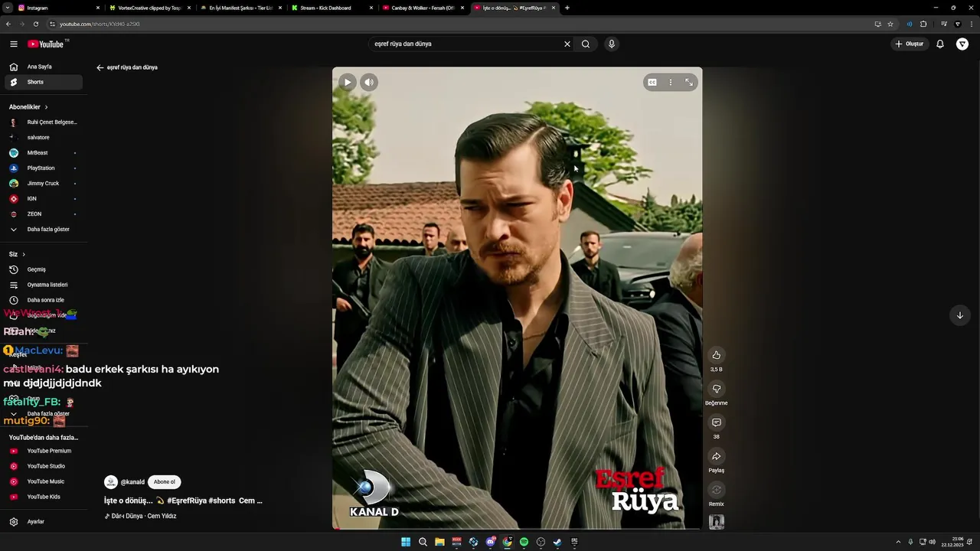Open the sound thumbnail below Remix

tap(717, 522)
